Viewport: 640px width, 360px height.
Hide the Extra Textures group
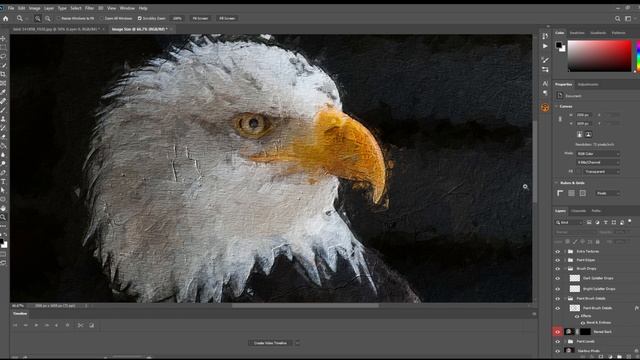coord(558,251)
